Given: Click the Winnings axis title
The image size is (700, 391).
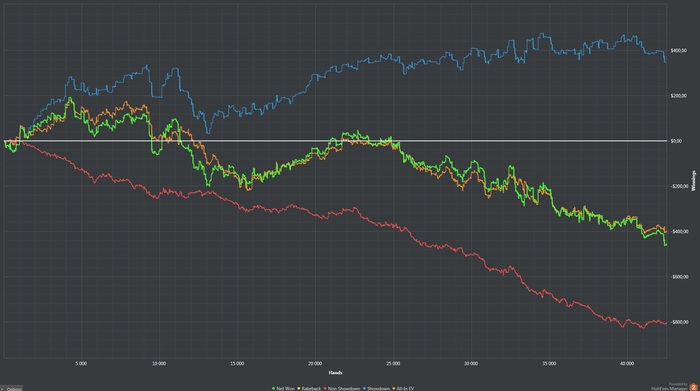Looking at the screenshot, I should click(693, 181).
